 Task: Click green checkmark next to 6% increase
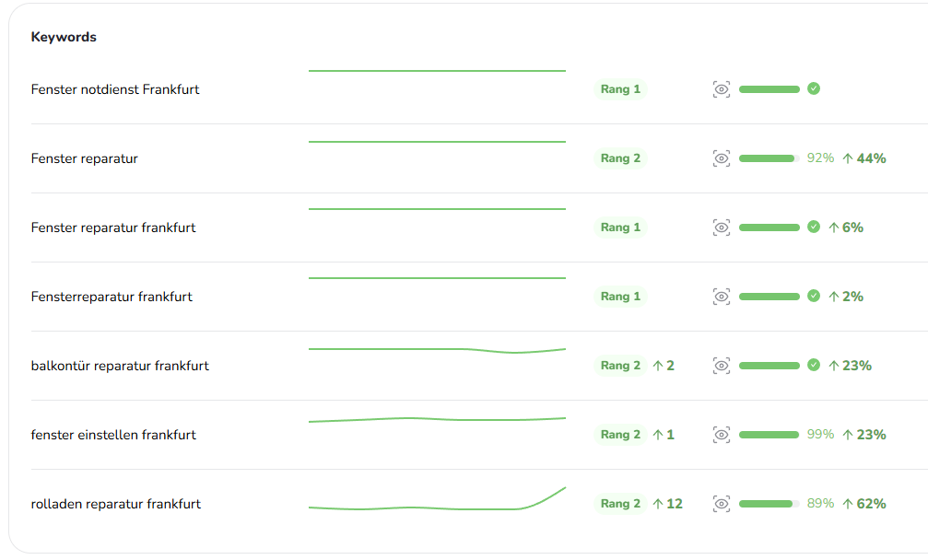pyautogui.click(x=814, y=227)
